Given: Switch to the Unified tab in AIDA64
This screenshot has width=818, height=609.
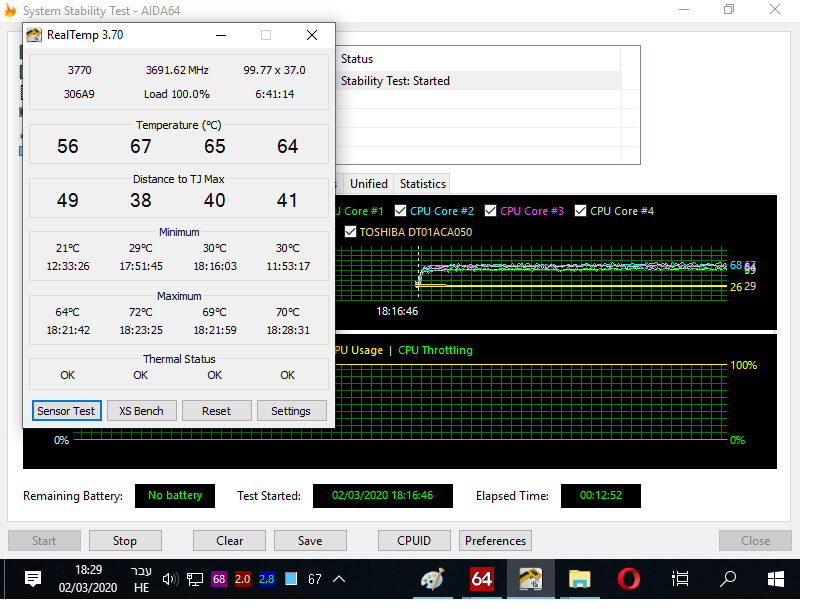Looking at the screenshot, I should click(x=369, y=184).
